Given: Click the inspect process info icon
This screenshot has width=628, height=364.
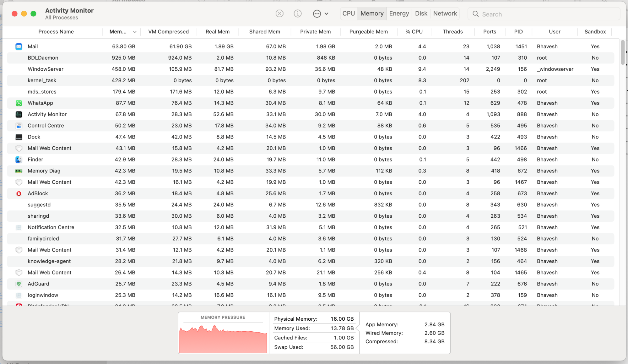Looking at the screenshot, I should coord(298,14).
